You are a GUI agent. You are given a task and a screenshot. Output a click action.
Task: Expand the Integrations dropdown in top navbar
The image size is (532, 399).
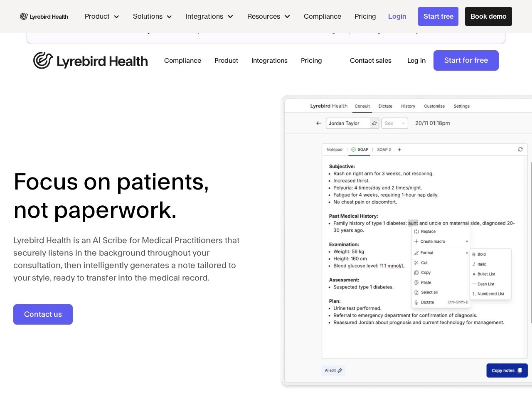[x=209, y=17]
